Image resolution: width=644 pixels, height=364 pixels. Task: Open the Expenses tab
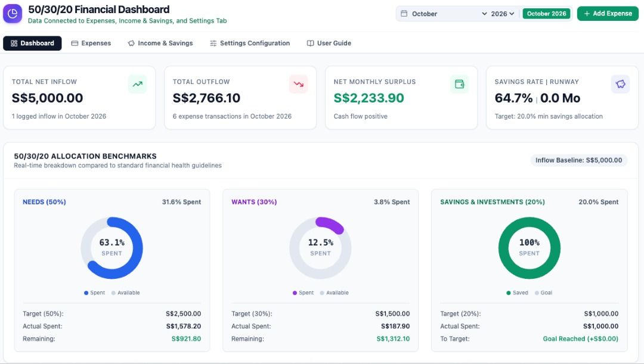91,43
